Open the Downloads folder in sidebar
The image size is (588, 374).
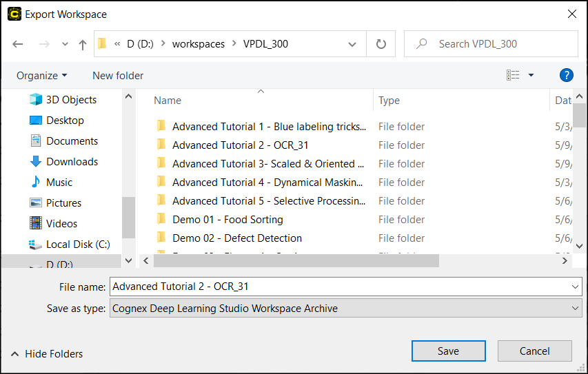tap(72, 162)
